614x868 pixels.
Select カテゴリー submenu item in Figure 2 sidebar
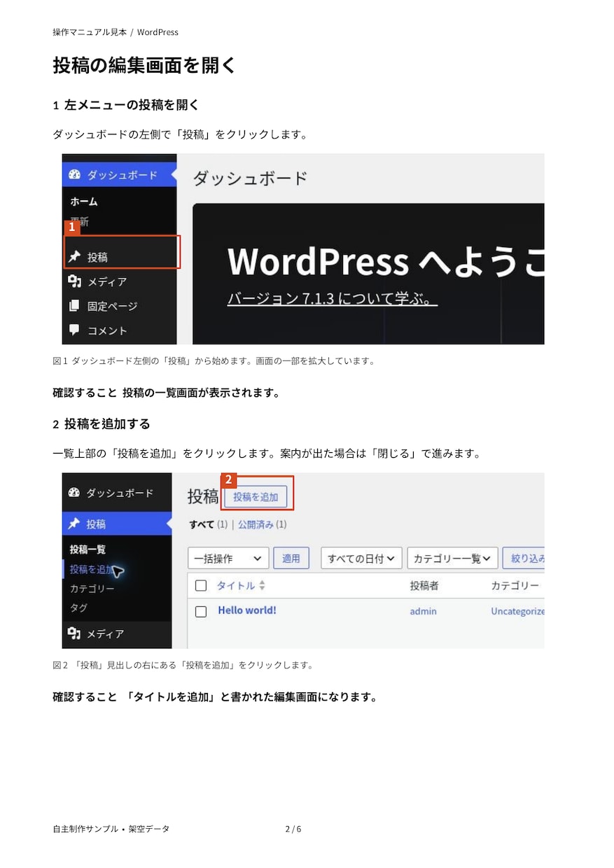coord(92,589)
